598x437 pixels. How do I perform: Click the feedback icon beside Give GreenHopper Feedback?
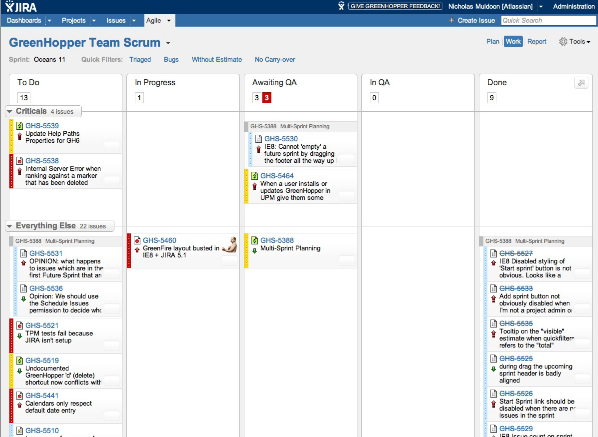tap(341, 6)
